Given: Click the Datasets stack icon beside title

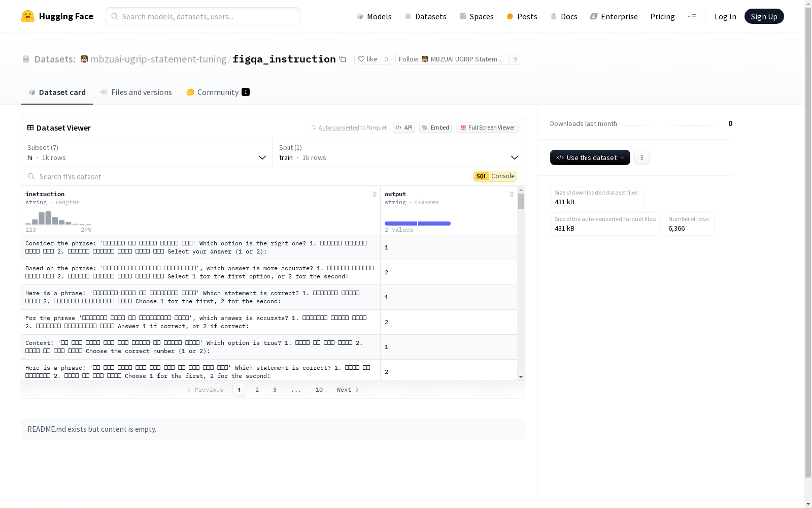Looking at the screenshot, I should pyautogui.click(x=26, y=59).
